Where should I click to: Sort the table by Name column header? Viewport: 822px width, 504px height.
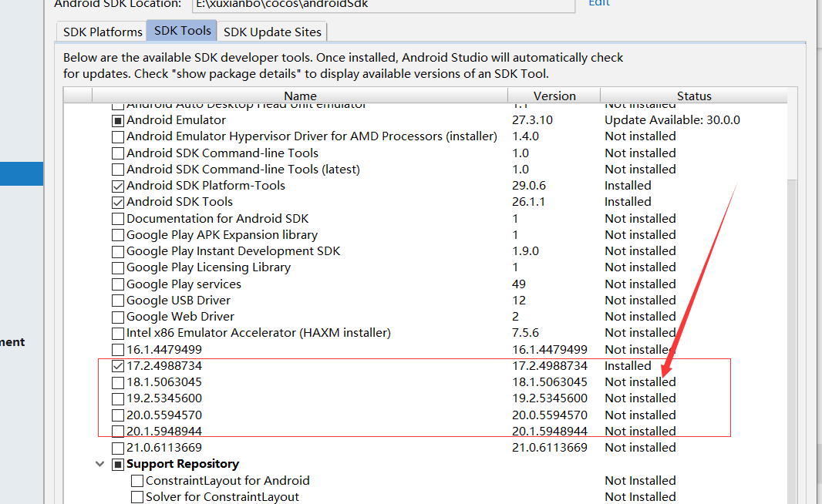point(300,96)
